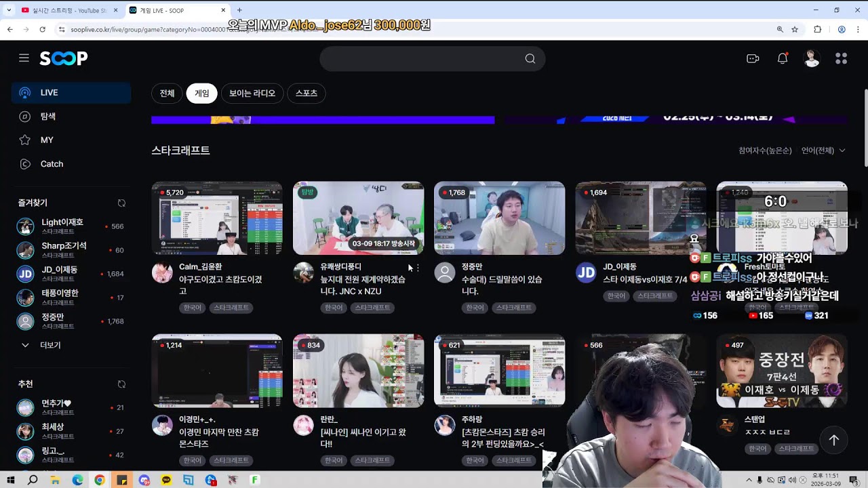Open 최세상 from recommended list
Image resolution: width=868 pixels, height=488 pixels.
pyautogui.click(x=71, y=431)
